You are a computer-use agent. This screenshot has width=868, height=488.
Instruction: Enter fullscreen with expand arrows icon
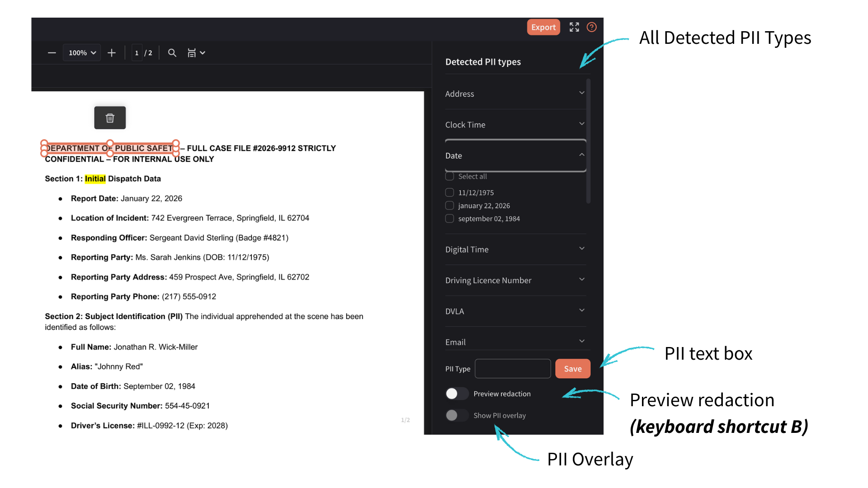pos(574,27)
